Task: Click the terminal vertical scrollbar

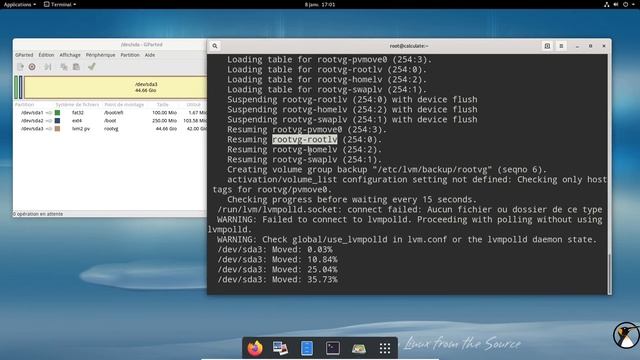Action: 609,273
